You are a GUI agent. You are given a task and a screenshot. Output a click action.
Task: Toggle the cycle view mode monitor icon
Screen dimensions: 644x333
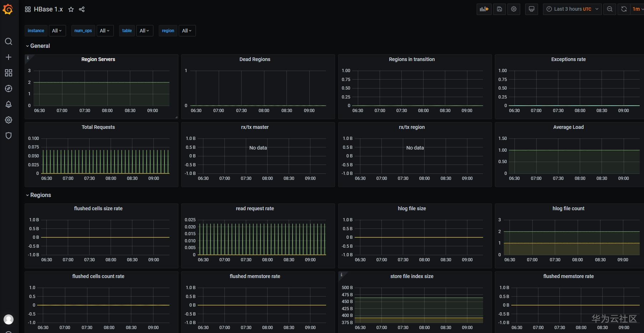pyautogui.click(x=532, y=9)
